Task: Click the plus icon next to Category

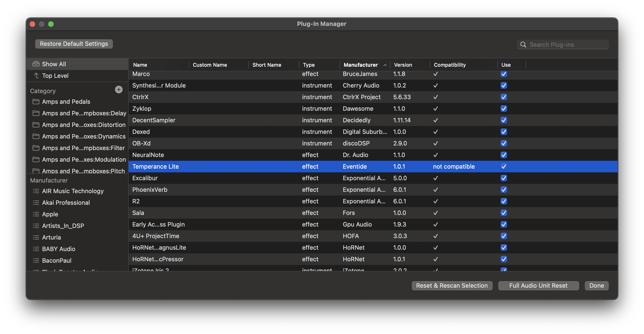Action: (x=118, y=90)
